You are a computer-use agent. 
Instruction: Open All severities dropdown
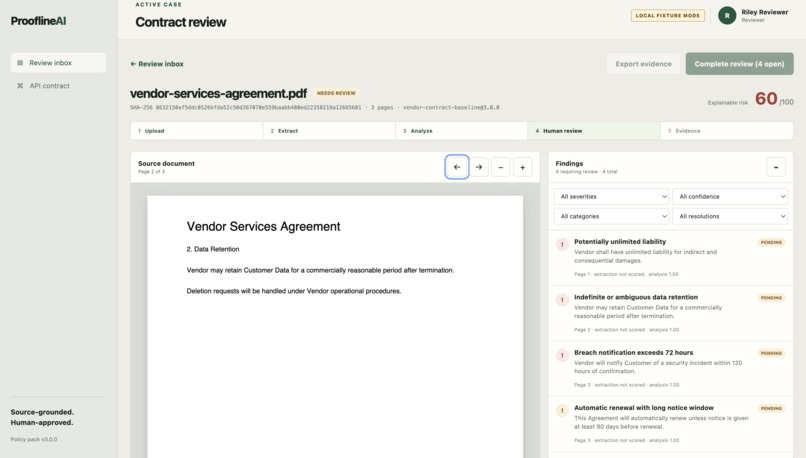[611, 196]
